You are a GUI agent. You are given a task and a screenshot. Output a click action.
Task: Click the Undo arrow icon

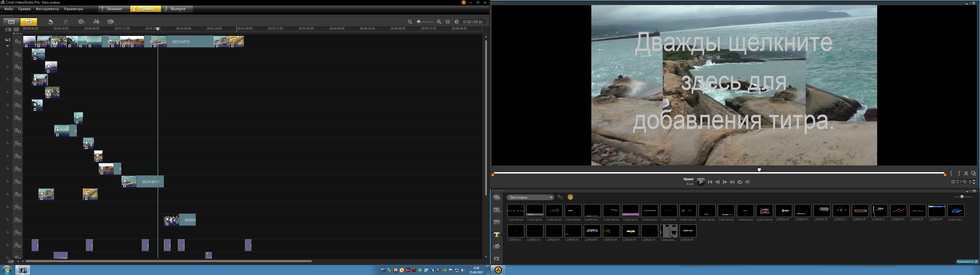pyautogui.click(x=50, y=22)
